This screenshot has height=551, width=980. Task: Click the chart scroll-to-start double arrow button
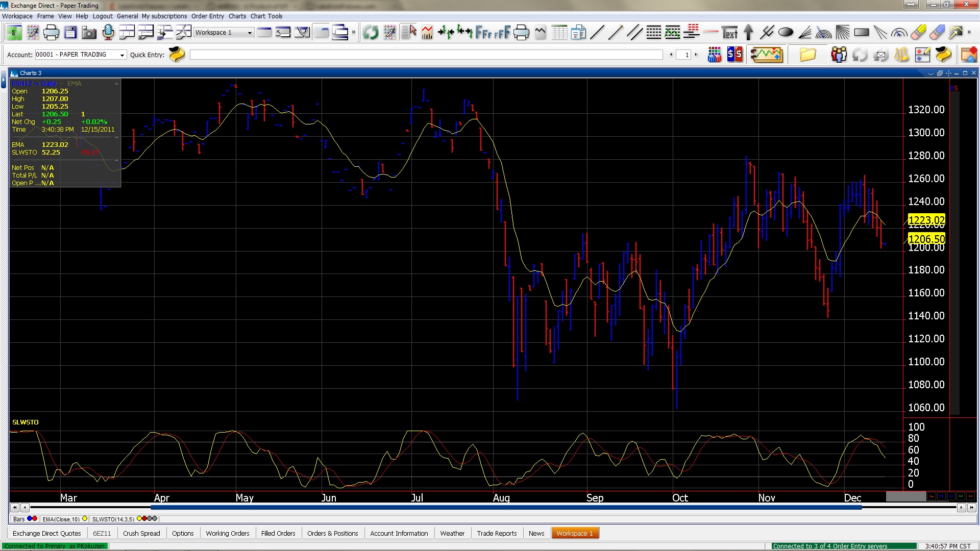click(14, 508)
